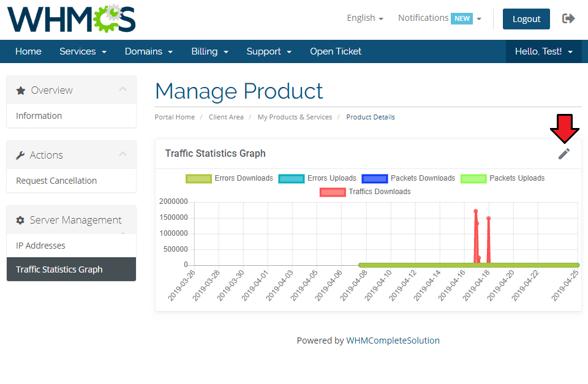Open the English language dropdown
Screen dimensions: 588x384
click(364, 18)
